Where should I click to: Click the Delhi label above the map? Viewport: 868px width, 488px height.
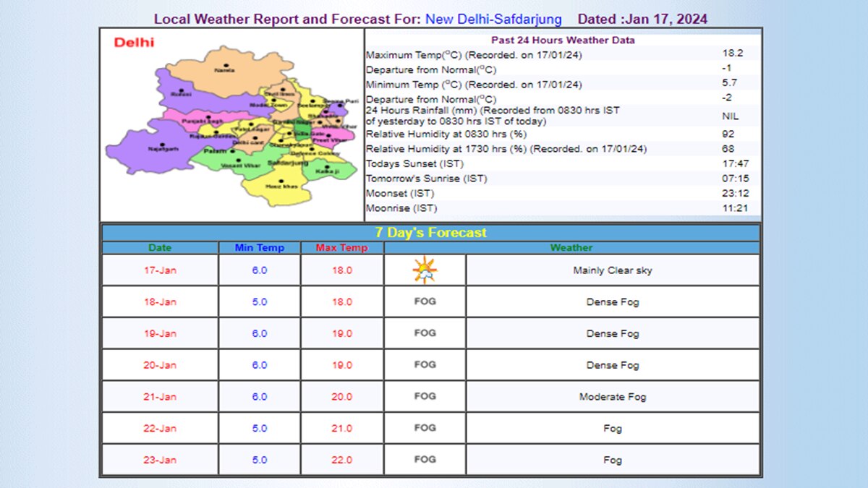[134, 43]
